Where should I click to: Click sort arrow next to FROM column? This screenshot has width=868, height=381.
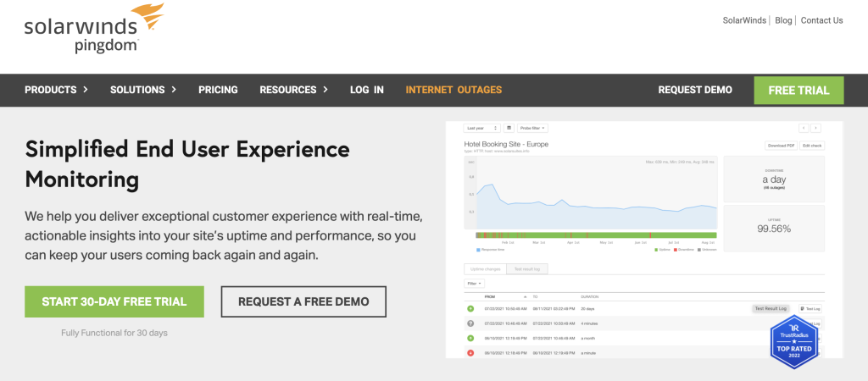(x=526, y=297)
